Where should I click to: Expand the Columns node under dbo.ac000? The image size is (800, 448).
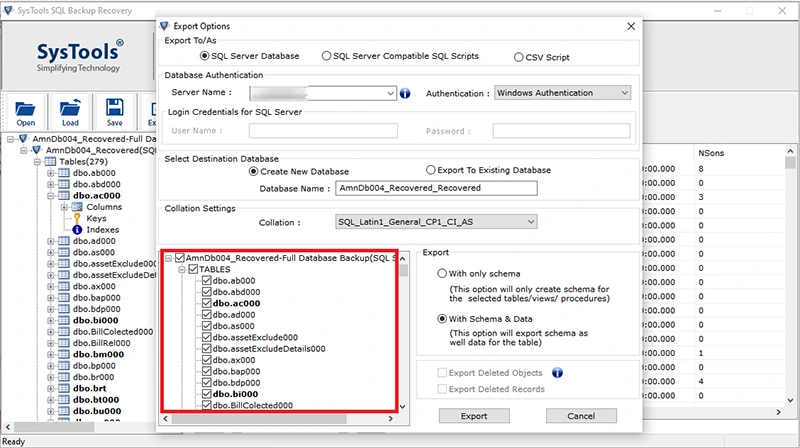(x=64, y=207)
